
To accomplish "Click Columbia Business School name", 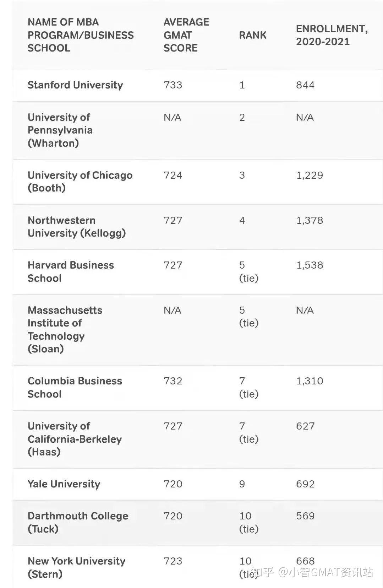I will [x=75, y=387].
